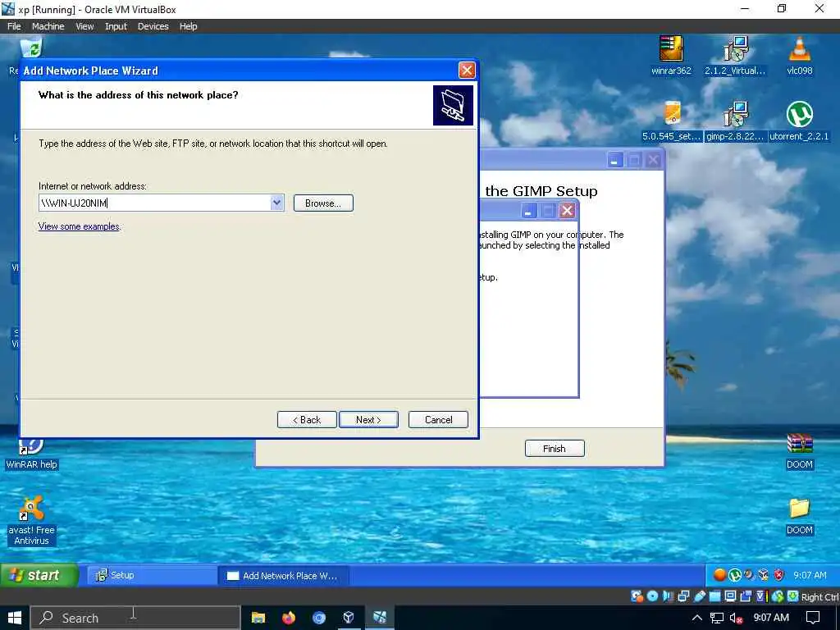
Task: Open the utorrent_2.2.1 desktop icon
Action: 799,121
